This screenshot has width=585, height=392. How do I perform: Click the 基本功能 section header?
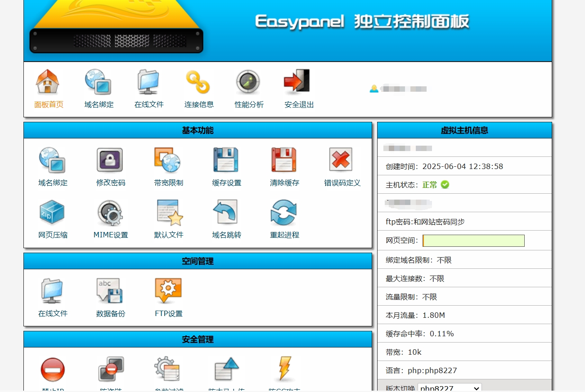[198, 130]
